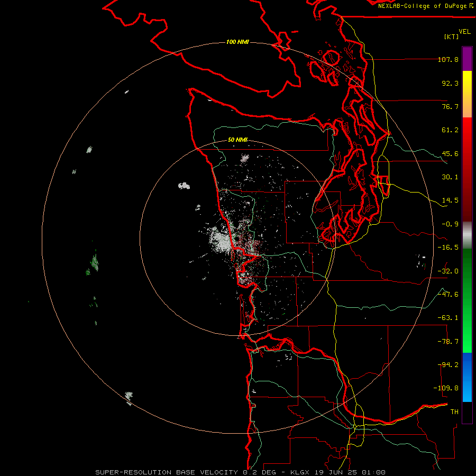Click the [KT] units label
Viewport: 476px width, 476px height.
click(x=451, y=36)
